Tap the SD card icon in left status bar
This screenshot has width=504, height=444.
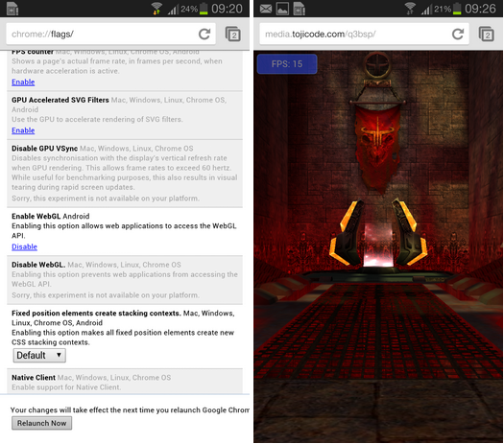[x=12, y=9]
